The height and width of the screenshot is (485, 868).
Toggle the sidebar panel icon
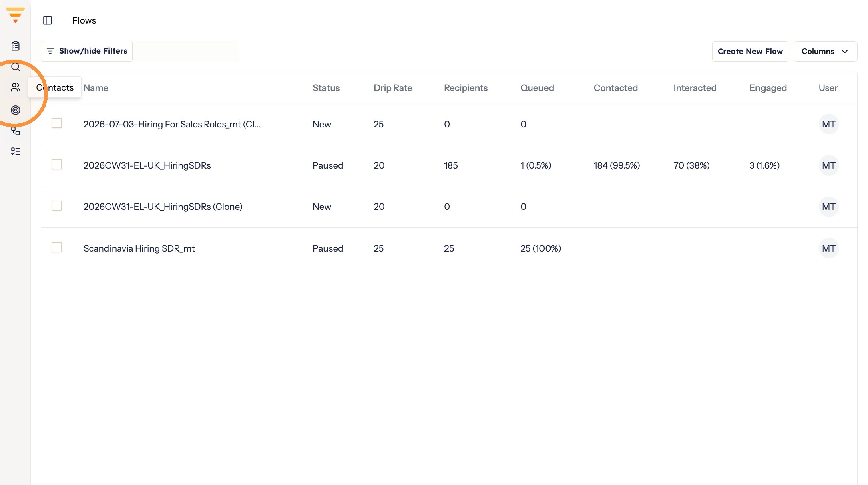tap(48, 20)
